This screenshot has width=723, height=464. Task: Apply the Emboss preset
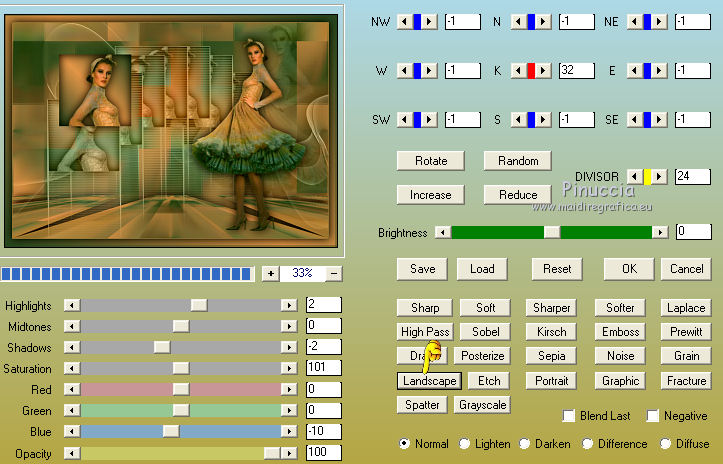[x=620, y=332]
